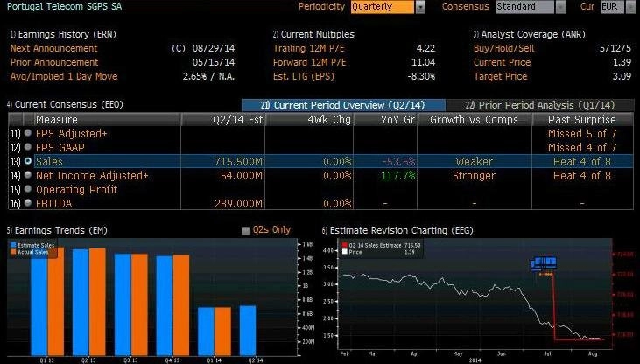
Task: Click Est. LTG (EPS) value -8.30%
Action: (421, 76)
